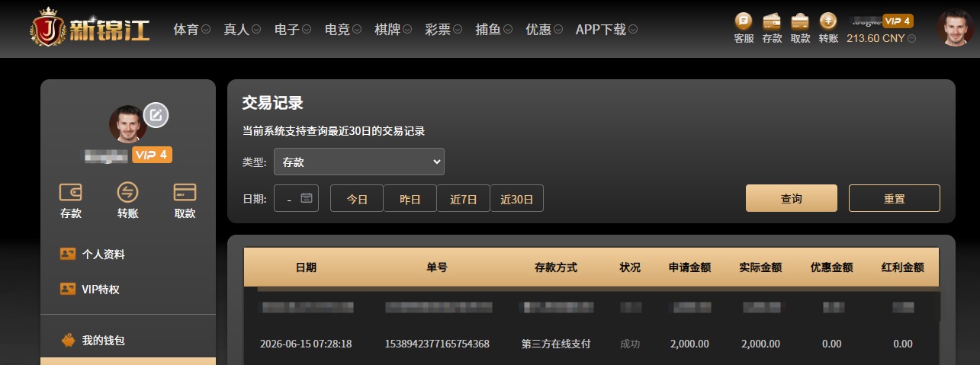Open 个人资料 in the sidebar
The image size is (980, 365).
tap(103, 255)
